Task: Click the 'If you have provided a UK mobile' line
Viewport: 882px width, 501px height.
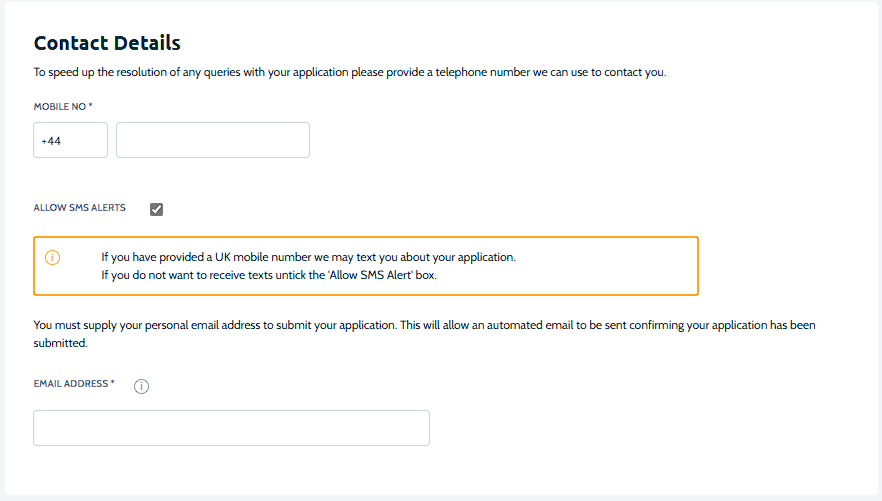Action: [x=308, y=257]
